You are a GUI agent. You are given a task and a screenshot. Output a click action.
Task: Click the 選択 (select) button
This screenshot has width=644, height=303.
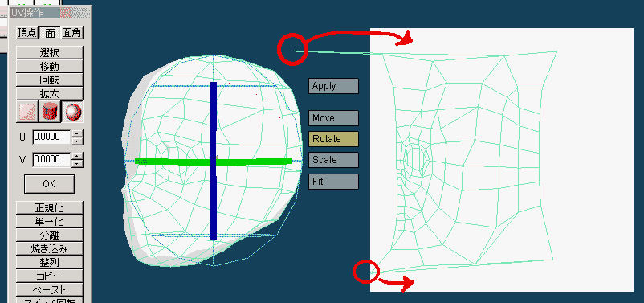[49, 52]
